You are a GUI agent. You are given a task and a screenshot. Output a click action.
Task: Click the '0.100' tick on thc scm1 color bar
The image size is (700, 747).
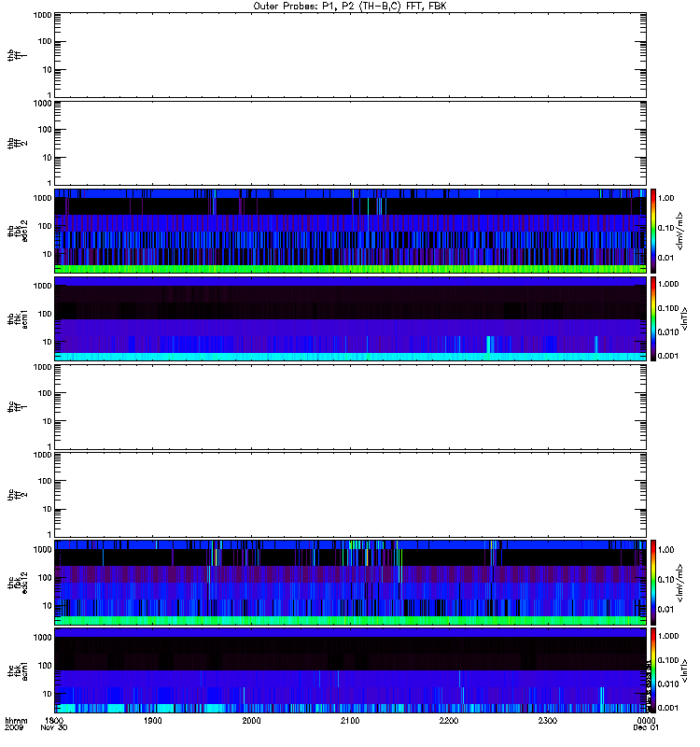pyautogui.click(x=668, y=660)
